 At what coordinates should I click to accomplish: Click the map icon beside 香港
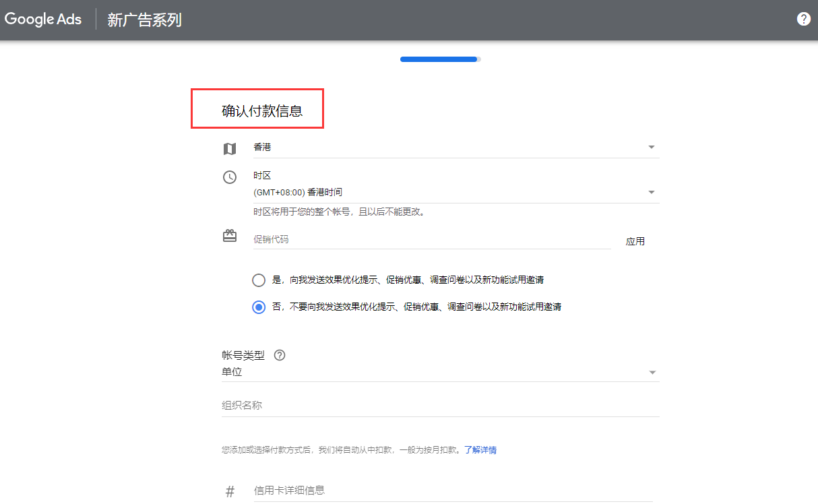point(230,149)
